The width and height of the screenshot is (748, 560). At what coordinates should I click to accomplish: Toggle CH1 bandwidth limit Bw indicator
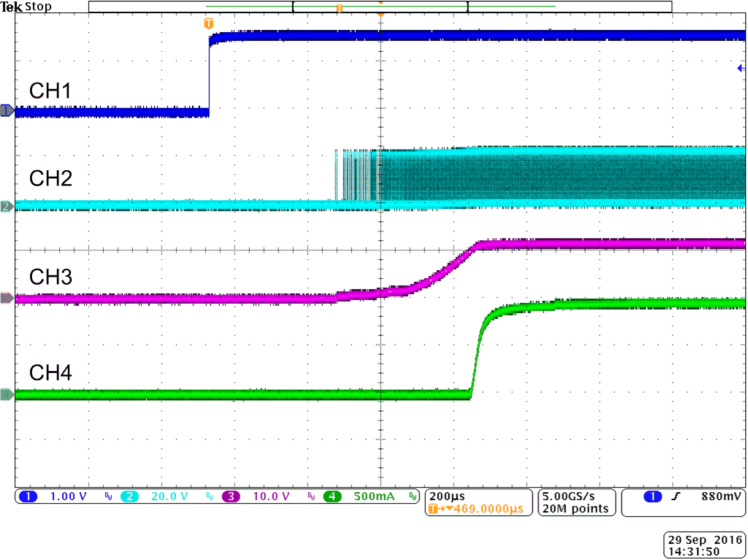pyautogui.click(x=108, y=496)
